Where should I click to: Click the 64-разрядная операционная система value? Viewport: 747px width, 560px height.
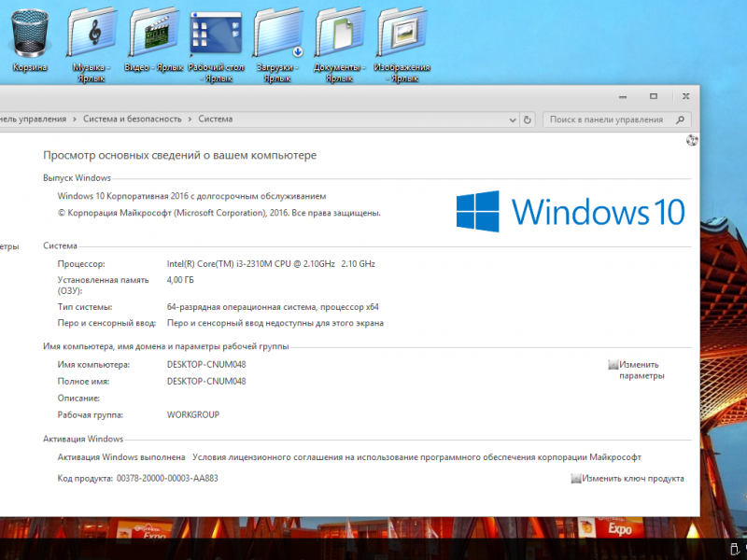click(273, 307)
